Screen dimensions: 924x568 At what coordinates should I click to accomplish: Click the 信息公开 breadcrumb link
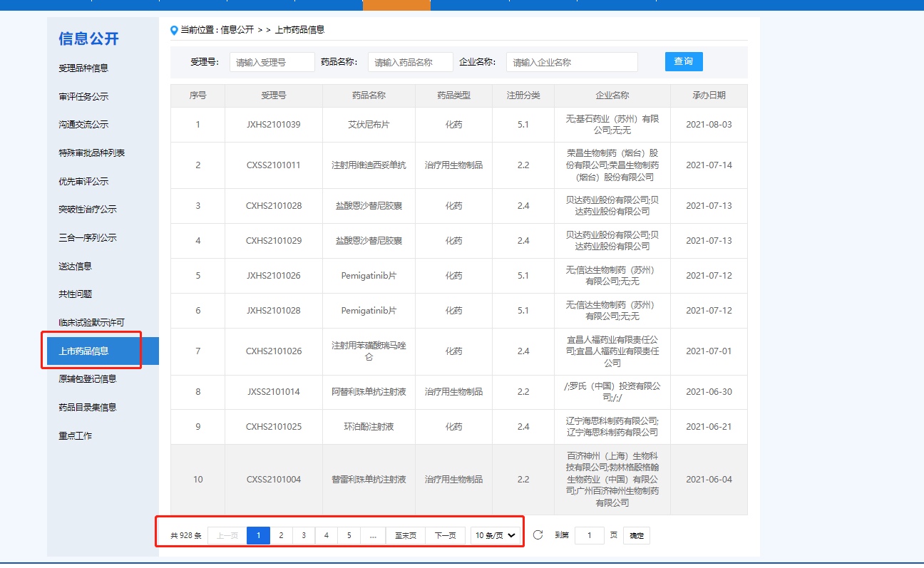coord(237,30)
